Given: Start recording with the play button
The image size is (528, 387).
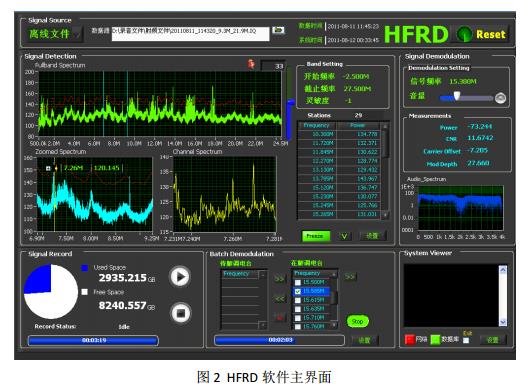Looking at the screenshot, I should coord(180,277).
